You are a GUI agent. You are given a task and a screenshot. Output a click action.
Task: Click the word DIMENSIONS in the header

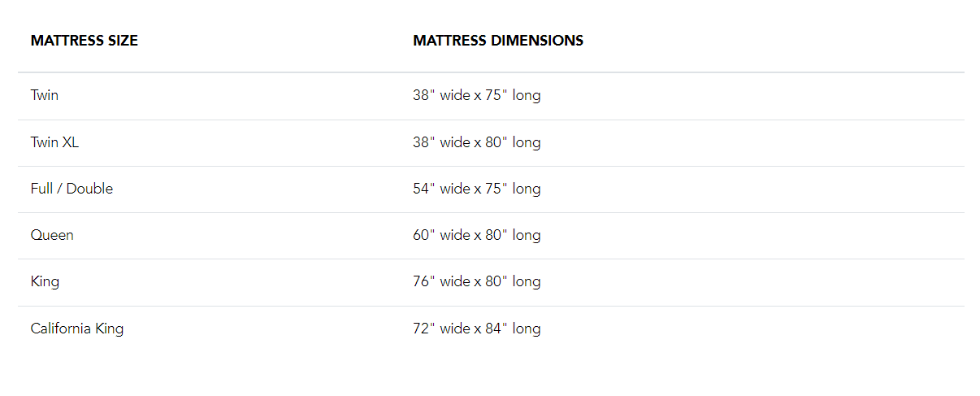click(x=538, y=41)
